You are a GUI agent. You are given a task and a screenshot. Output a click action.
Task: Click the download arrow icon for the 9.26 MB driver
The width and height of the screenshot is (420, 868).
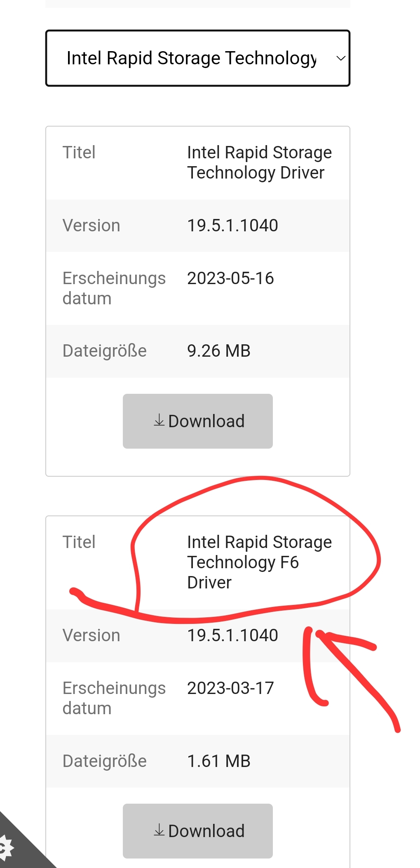(x=159, y=421)
